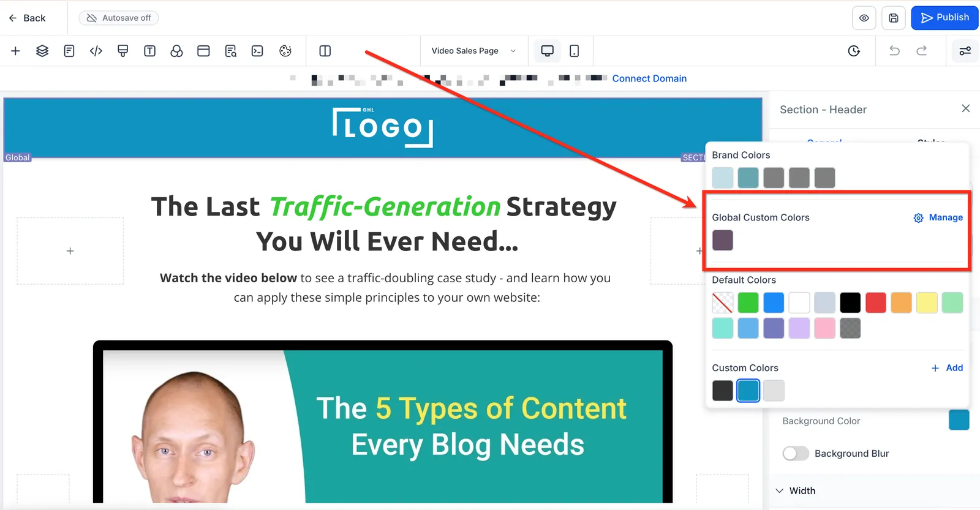
Task: Open the Video Sales Page dropdown
Action: (x=473, y=51)
